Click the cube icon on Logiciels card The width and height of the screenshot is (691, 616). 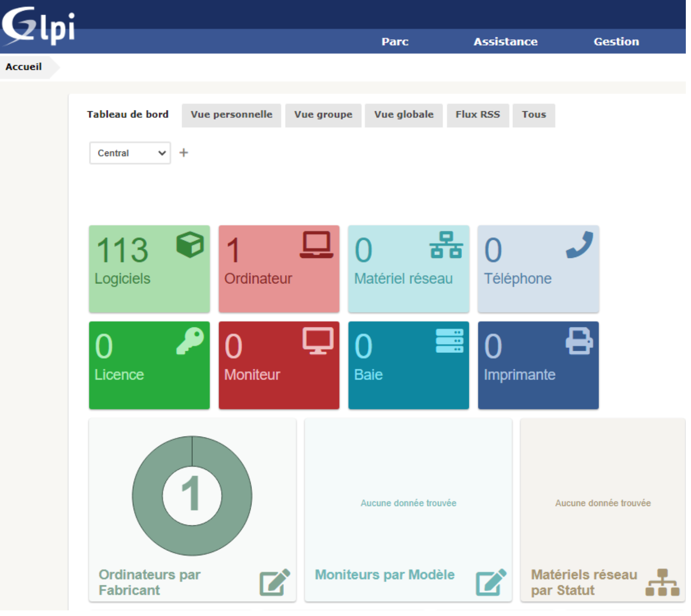(190, 245)
